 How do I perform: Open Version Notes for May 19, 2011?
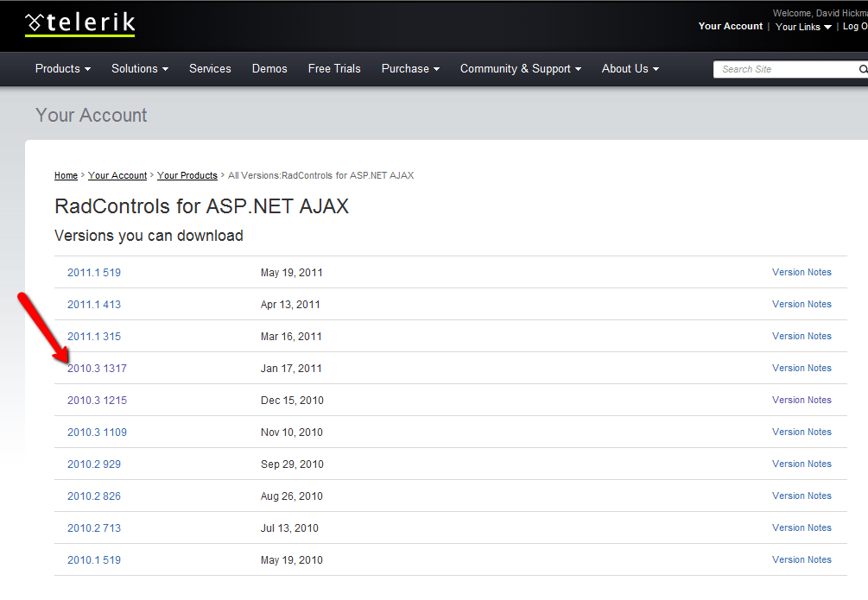coord(801,272)
